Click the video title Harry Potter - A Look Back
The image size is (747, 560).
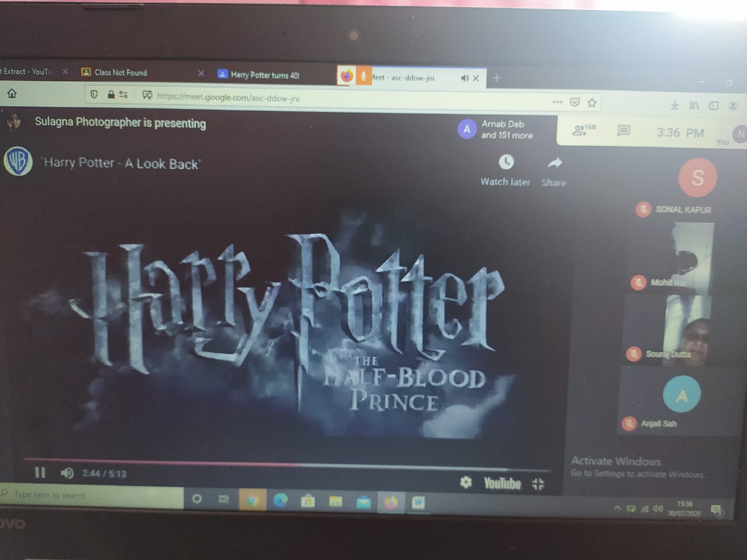tap(121, 163)
